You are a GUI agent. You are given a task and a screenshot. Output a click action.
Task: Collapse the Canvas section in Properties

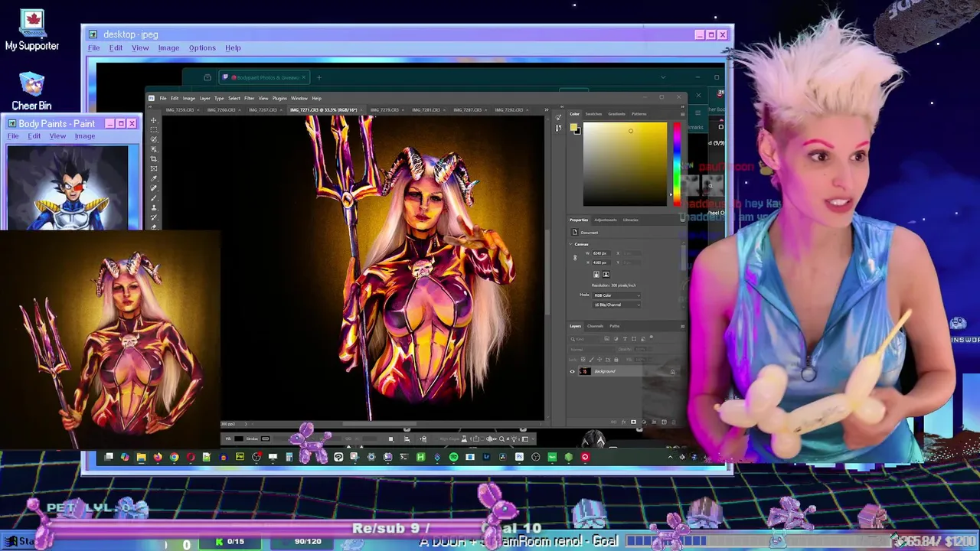570,244
